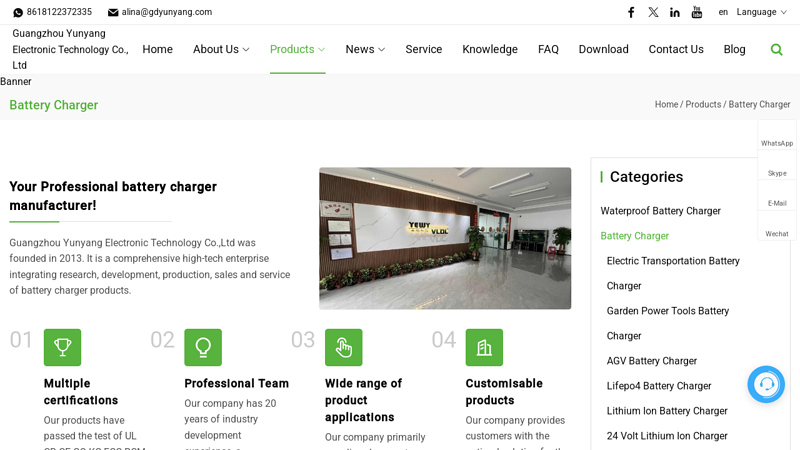
Task: Open the YouTube social icon
Action: point(696,12)
